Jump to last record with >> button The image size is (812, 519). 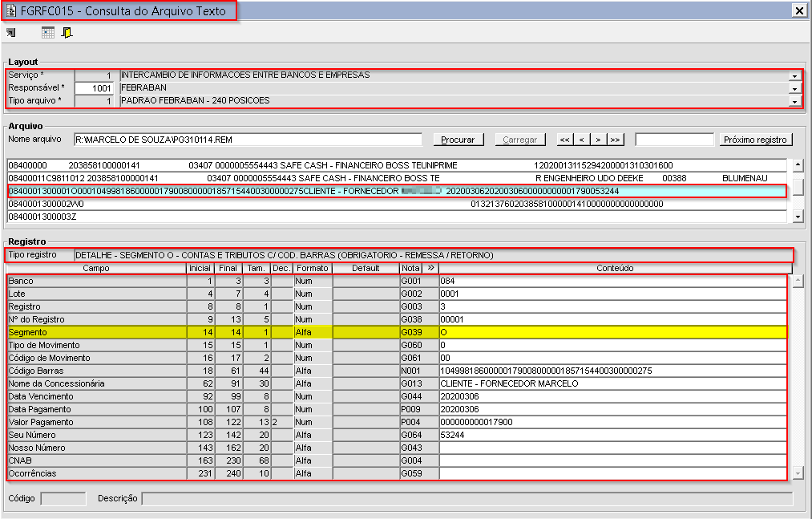pos(615,140)
